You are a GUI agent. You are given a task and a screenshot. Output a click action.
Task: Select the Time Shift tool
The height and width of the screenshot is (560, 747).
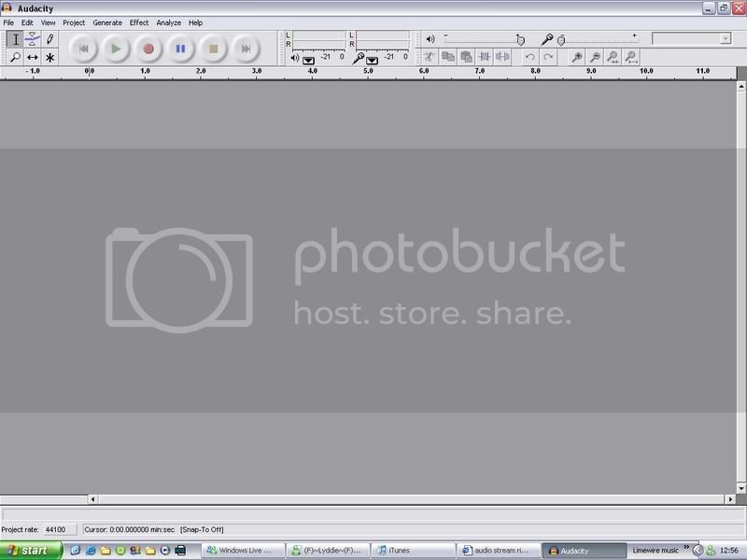[x=33, y=58]
